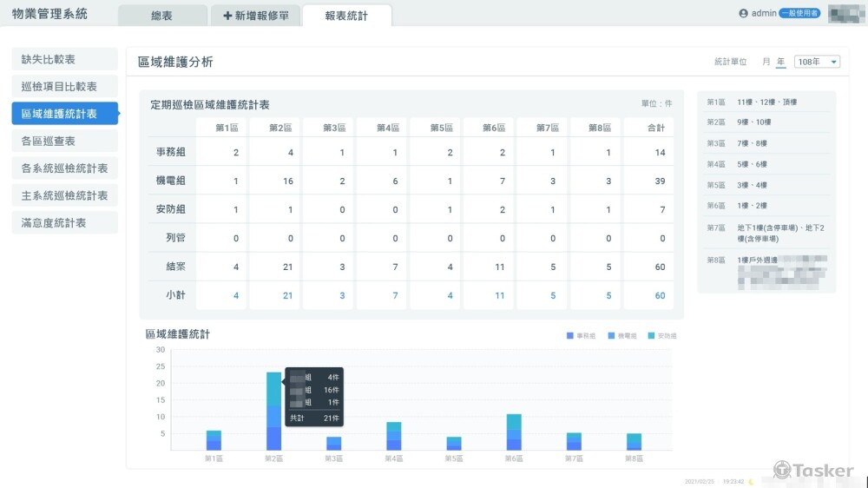Viewport: 868px width, 488px height.
Task: Toggle 事務組 legend series in chart
Action: pos(582,335)
